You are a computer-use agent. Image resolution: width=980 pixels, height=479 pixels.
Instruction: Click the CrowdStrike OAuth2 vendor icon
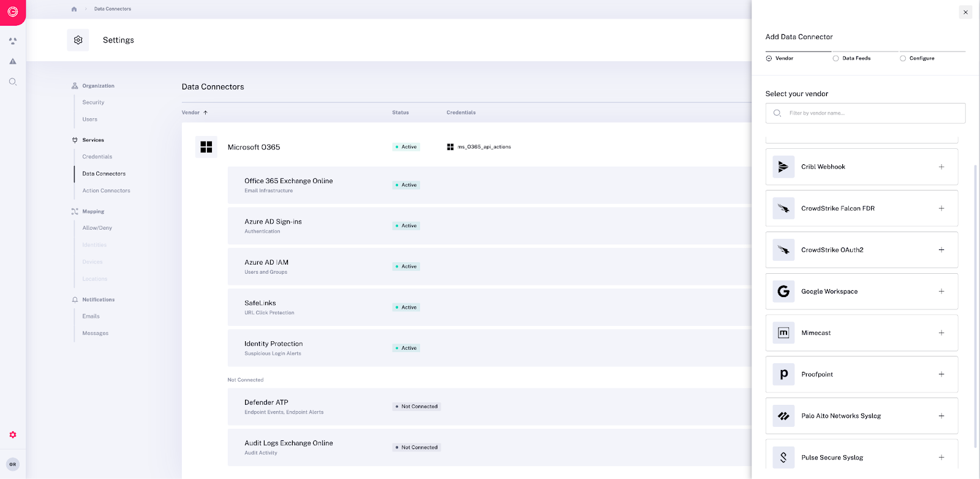[x=783, y=250]
